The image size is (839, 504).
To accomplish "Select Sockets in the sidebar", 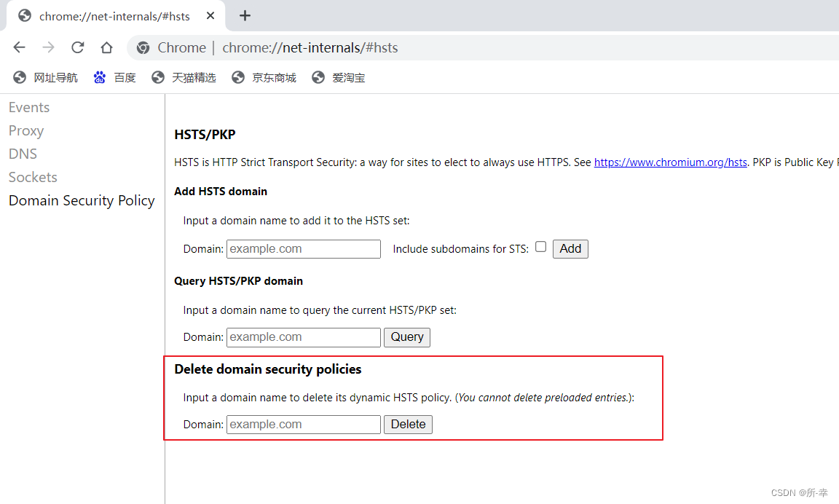I will [33, 177].
